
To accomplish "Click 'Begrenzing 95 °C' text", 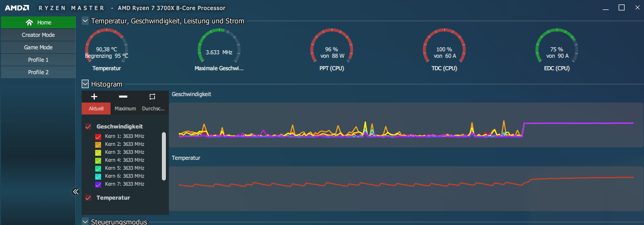I will [x=107, y=56].
